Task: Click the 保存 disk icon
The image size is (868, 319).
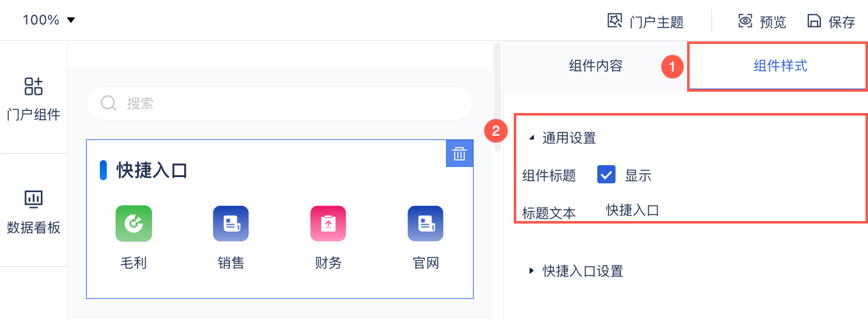Action: click(814, 21)
